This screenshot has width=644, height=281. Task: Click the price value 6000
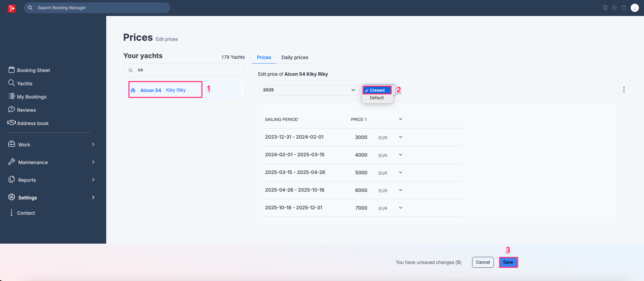[x=361, y=190]
